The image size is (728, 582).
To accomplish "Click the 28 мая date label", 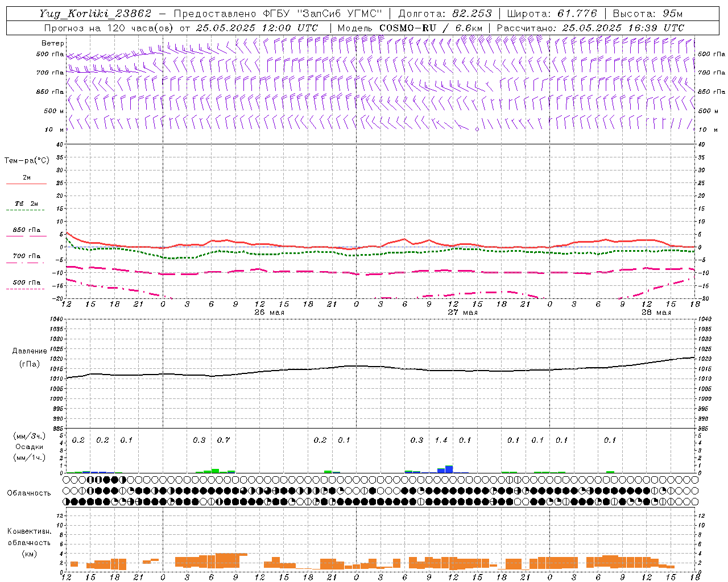I will (x=656, y=313).
